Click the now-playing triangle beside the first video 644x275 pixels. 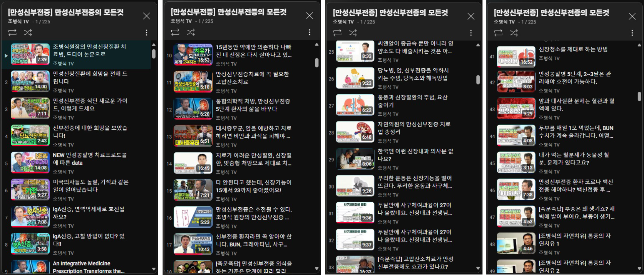(x=6, y=55)
